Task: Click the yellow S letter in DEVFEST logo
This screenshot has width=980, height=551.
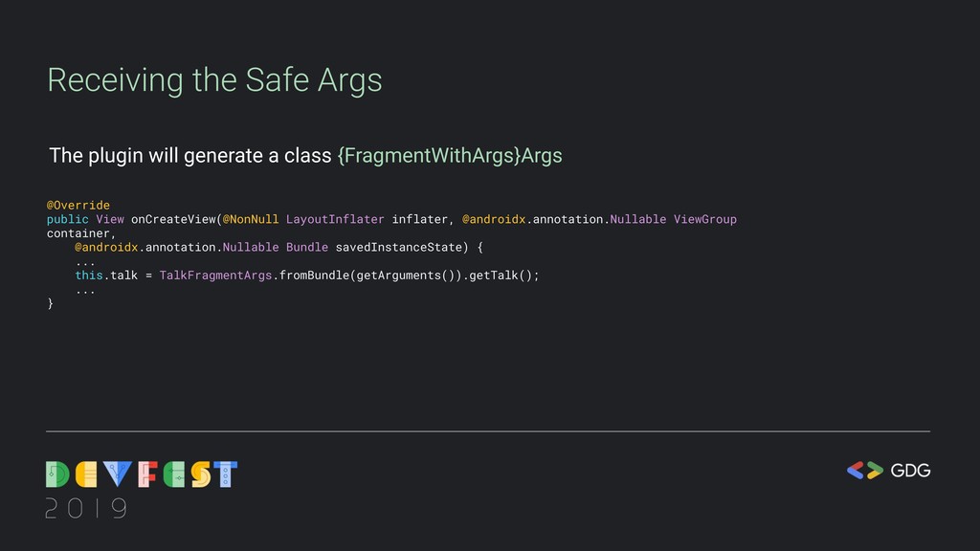Action: coord(201,474)
